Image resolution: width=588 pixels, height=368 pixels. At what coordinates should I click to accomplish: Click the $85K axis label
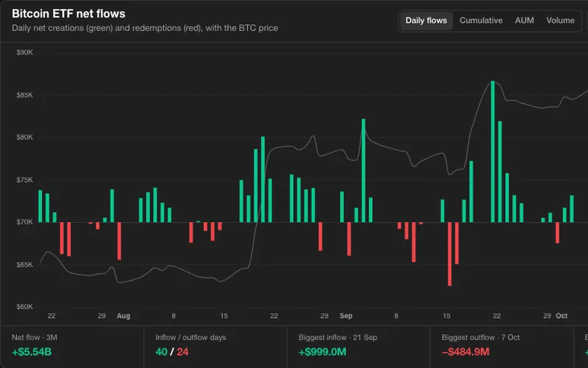pyautogui.click(x=25, y=95)
